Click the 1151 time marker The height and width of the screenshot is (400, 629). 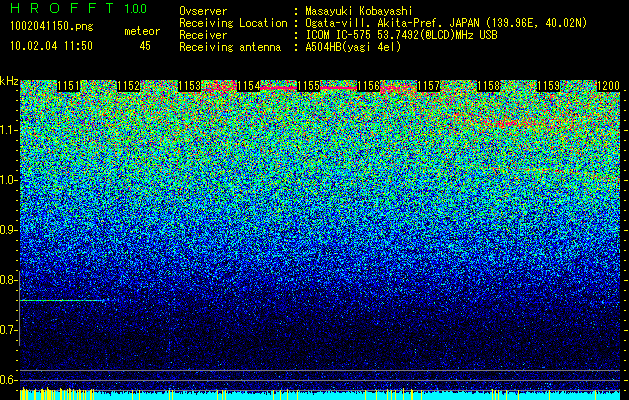coord(69,86)
